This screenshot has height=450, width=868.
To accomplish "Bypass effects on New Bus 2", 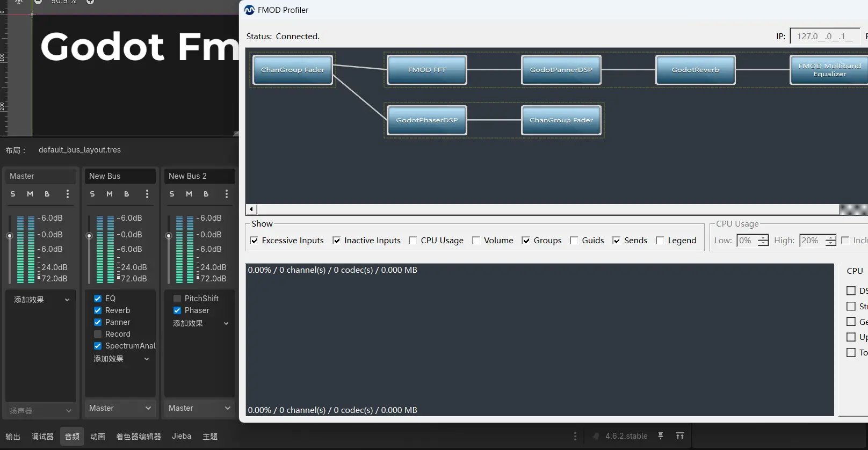I will pos(206,194).
